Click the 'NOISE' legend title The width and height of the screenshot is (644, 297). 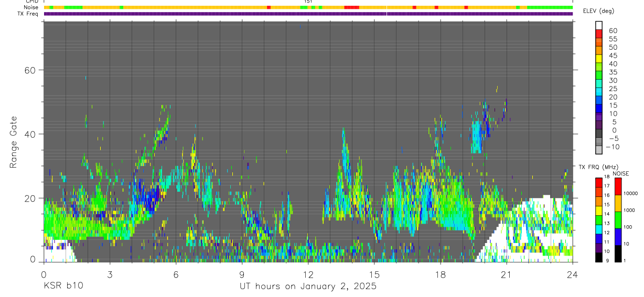tap(620, 174)
